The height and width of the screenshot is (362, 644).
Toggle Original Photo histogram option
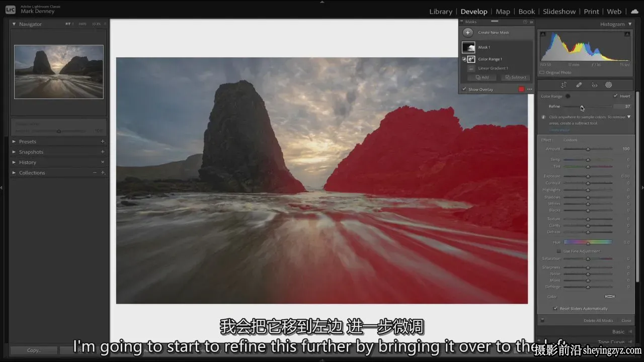(542, 72)
